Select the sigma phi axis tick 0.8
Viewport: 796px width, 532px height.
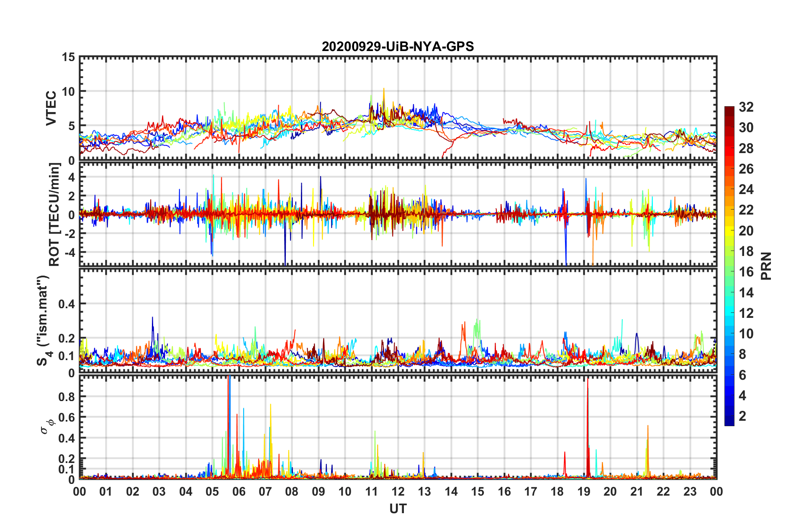click(x=67, y=396)
